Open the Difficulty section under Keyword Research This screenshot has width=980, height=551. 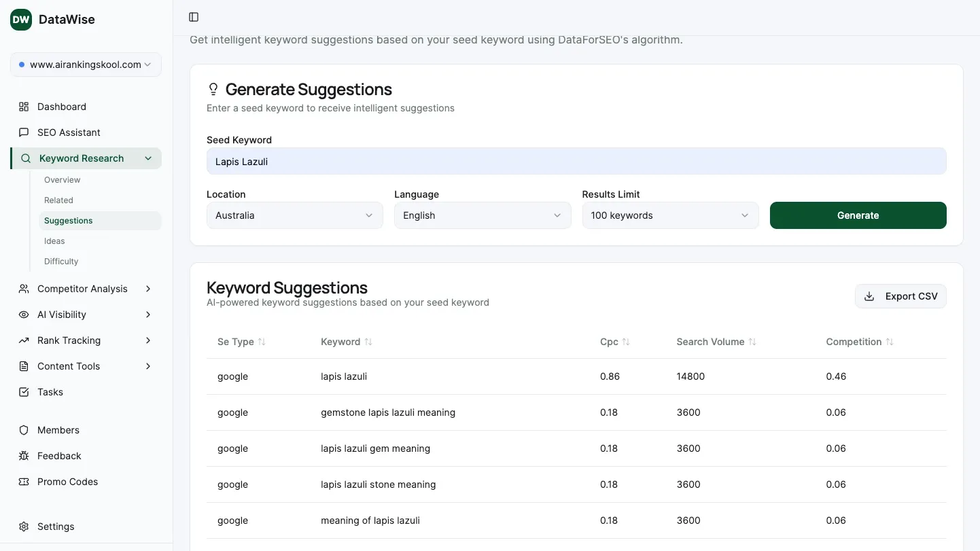(x=60, y=261)
